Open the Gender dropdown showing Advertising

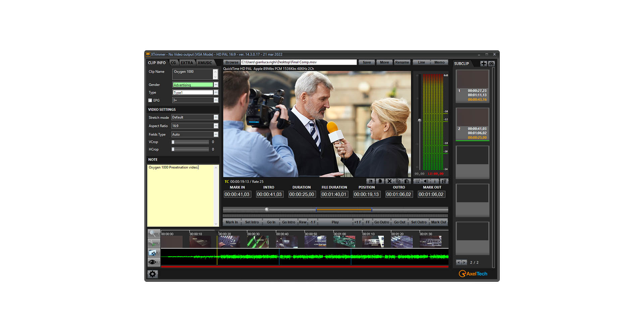coord(216,85)
